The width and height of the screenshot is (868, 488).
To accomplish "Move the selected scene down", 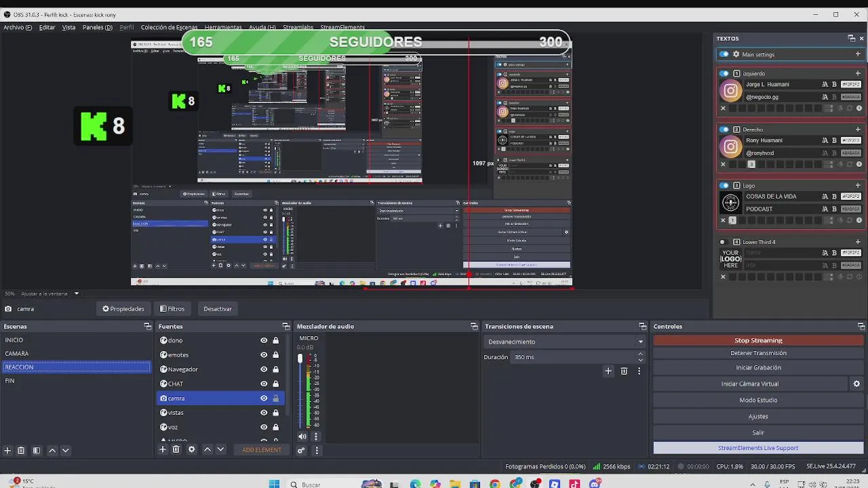I will (66, 450).
